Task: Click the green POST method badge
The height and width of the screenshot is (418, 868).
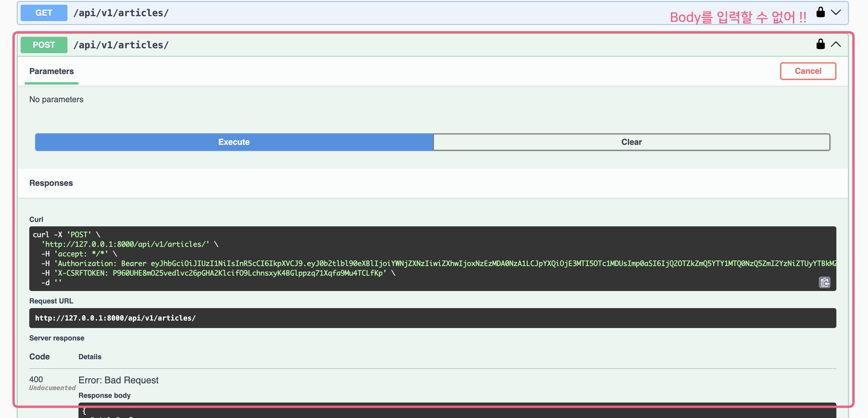Action: tap(44, 45)
